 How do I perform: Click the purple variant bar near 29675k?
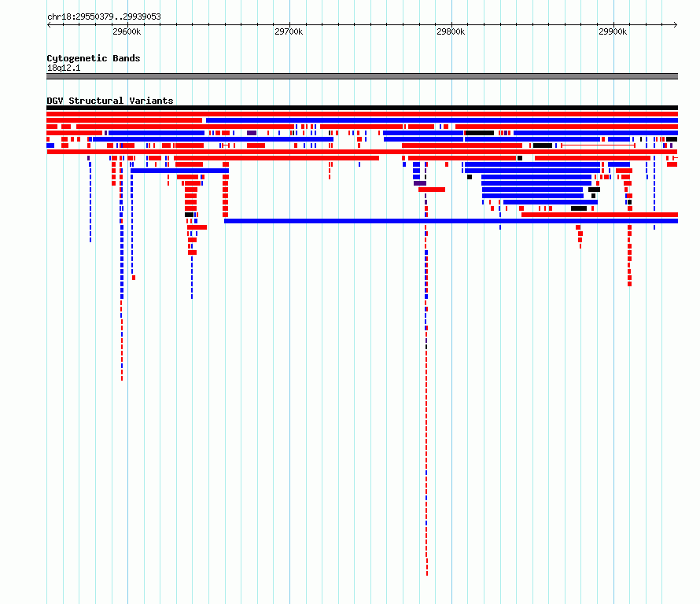(252, 133)
